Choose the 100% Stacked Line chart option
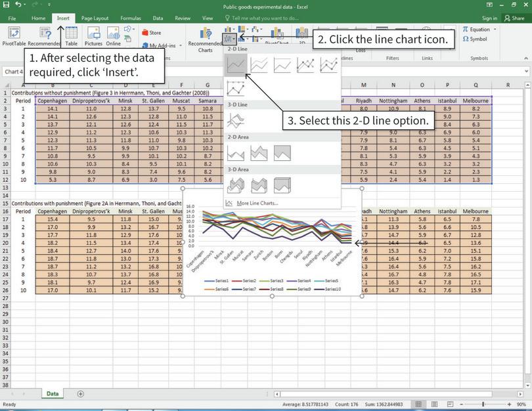The width and height of the screenshot is (532, 411). [282, 64]
